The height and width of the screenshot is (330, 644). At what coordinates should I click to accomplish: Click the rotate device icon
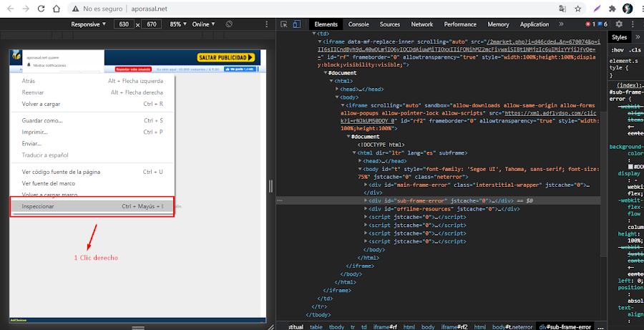tap(229, 24)
